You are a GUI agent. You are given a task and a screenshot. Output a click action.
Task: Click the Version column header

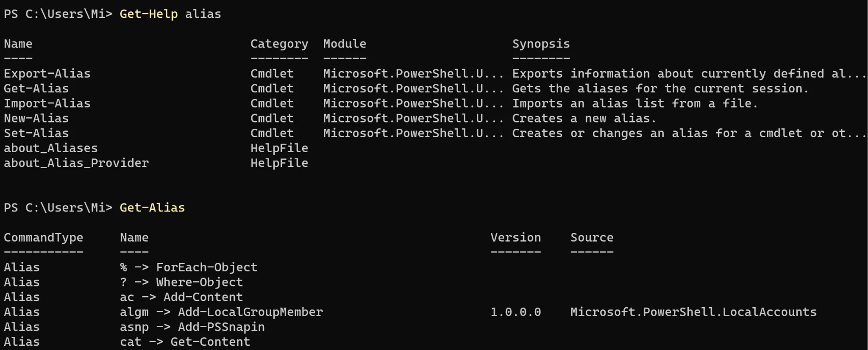click(x=515, y=237)
